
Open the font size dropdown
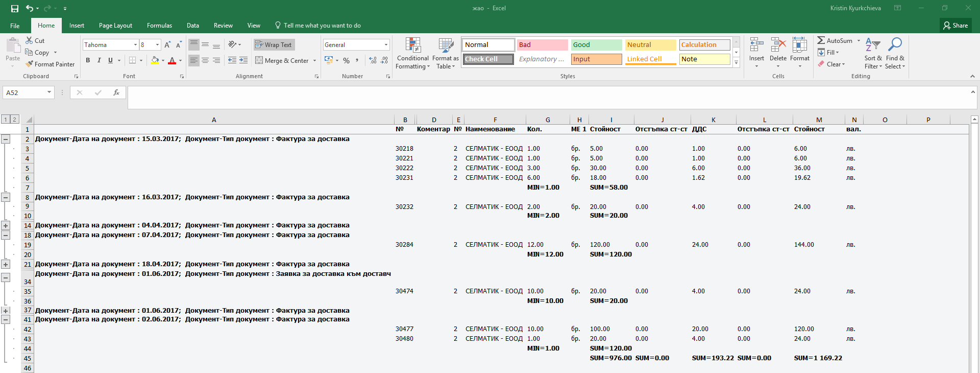pos(157,45)
